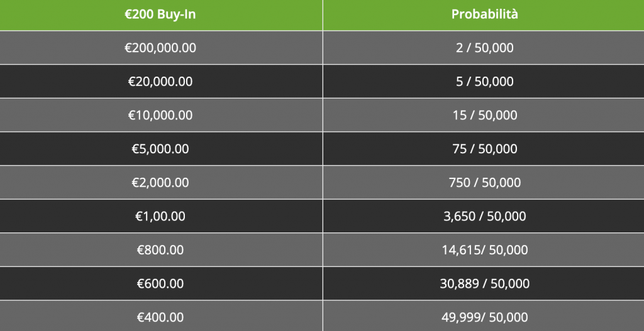644x331 pixels.
Task: Select the 2 / 50,000 probability cell
Action: click(x=484, y=48)
